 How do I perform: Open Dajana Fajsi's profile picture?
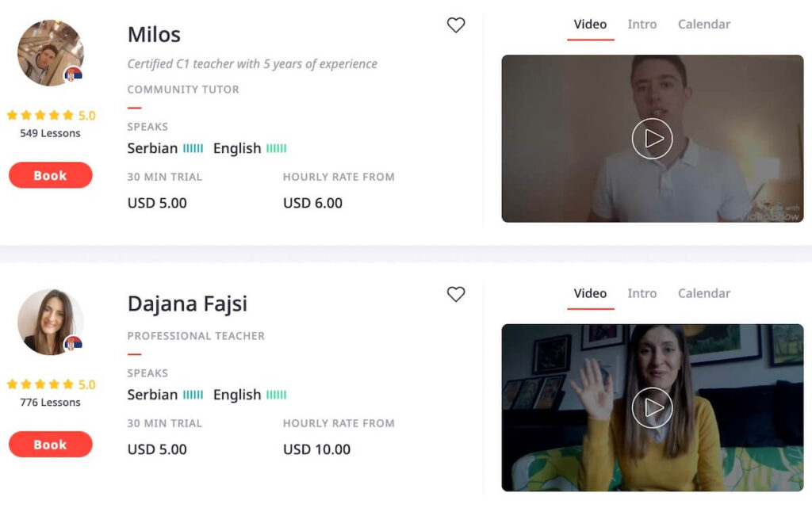[x=50, y=322]
